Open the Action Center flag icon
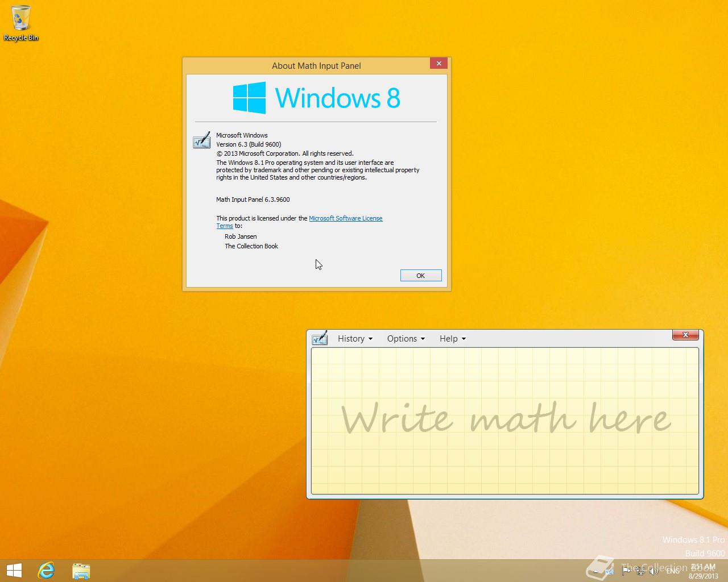The height and width of the screenshot is (582, 728). click(626, 571)
